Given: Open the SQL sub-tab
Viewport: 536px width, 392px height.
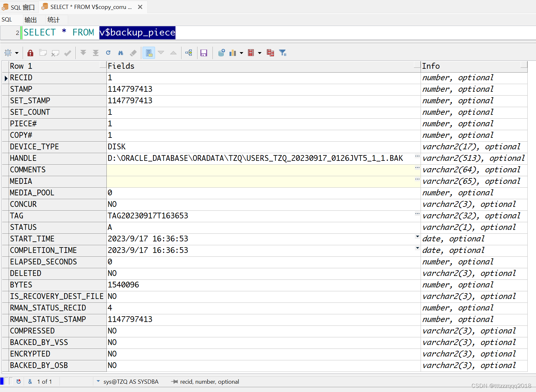Looking at the screenshot, I should tap(7, 20).
